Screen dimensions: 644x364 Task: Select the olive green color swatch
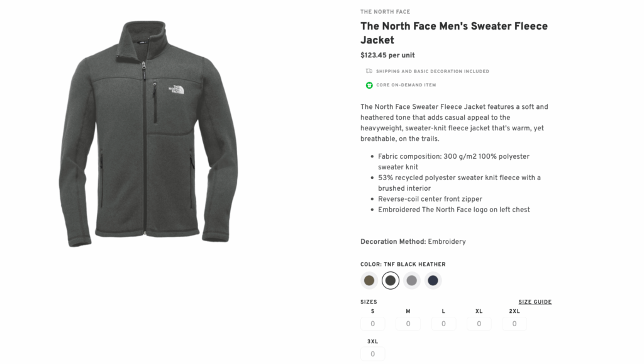(x=369, y=280)
